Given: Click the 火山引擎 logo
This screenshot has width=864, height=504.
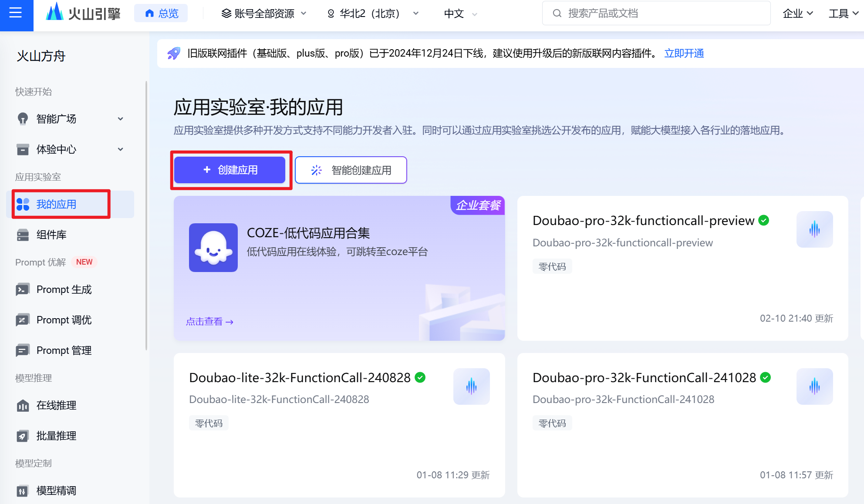Looking at the screenshot, I should 83,13.
